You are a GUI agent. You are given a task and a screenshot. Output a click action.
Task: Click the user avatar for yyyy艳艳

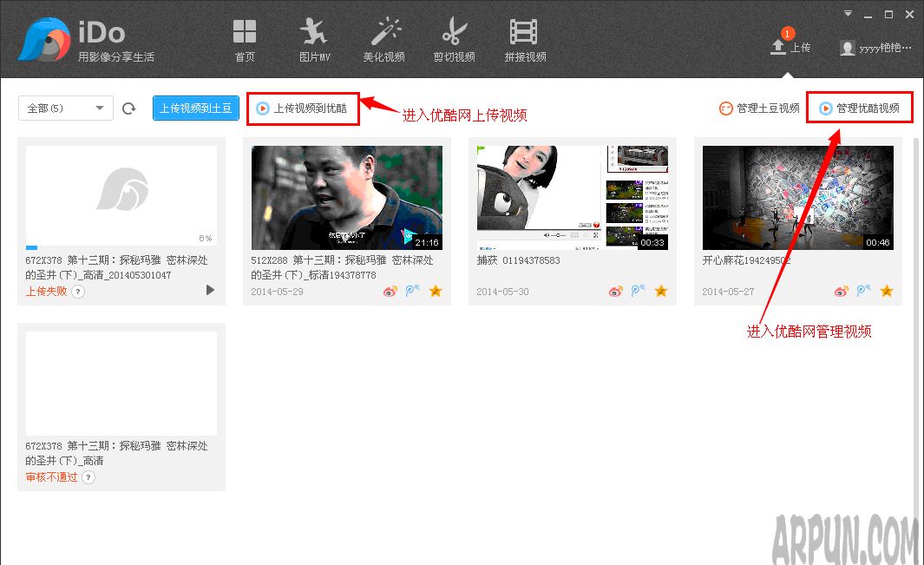pos(848,48)
